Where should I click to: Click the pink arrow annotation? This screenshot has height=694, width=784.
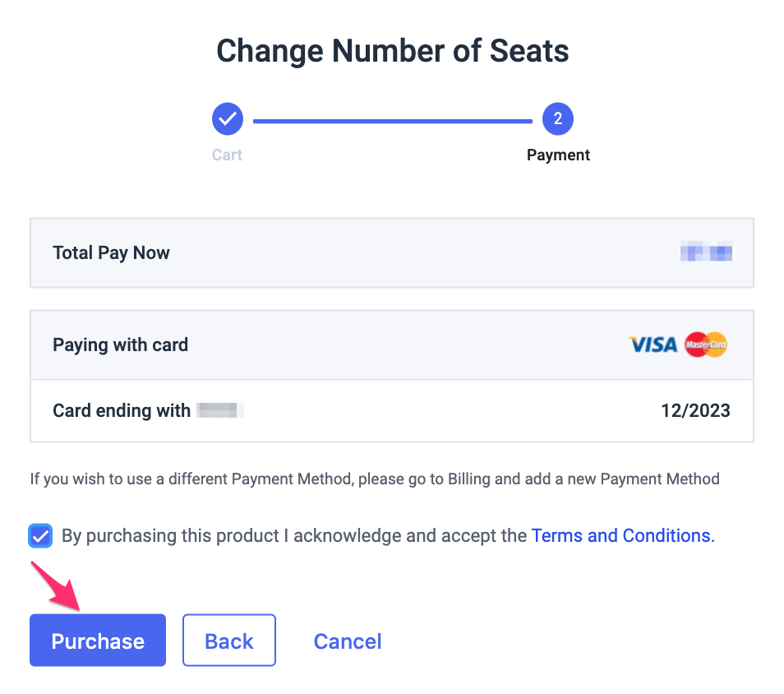click(56, 587)
